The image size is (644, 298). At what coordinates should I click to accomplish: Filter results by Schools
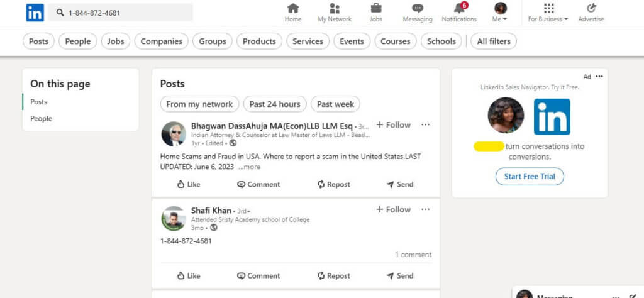441,41
